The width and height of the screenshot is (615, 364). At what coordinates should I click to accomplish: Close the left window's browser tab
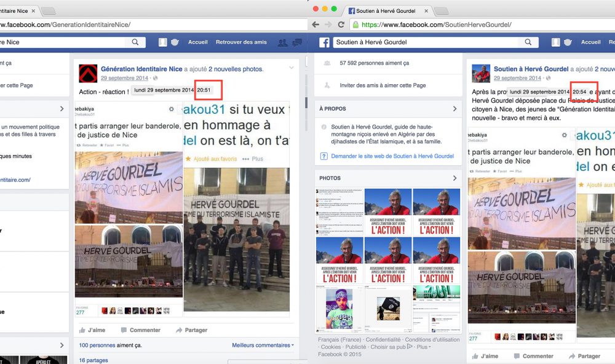(x=33, y=11)
